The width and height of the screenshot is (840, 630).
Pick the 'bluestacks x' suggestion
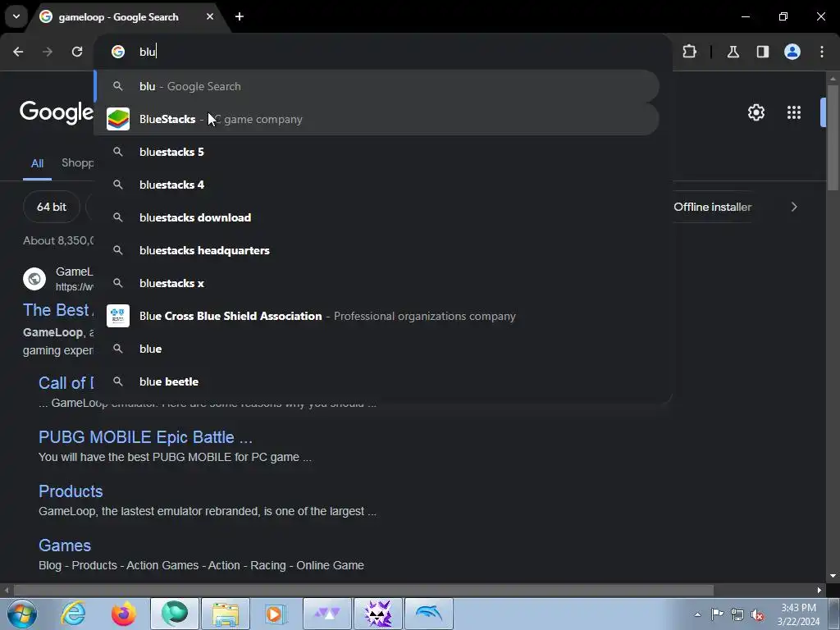377,283
